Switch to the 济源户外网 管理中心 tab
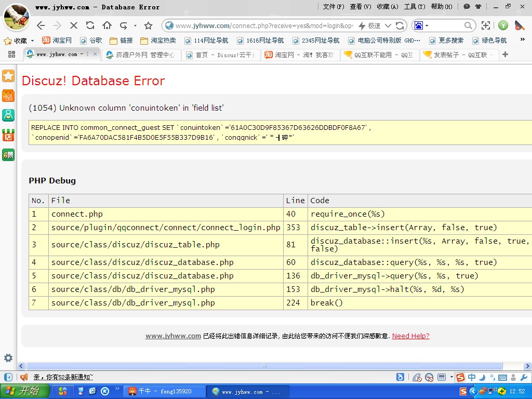The image size is (532, 399). point(140,55)
